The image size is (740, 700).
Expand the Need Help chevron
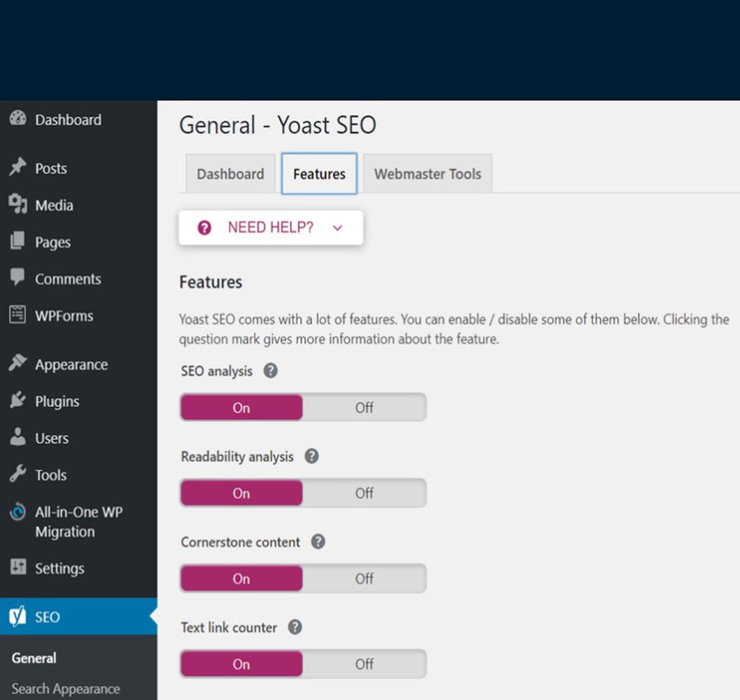point(338,228)
